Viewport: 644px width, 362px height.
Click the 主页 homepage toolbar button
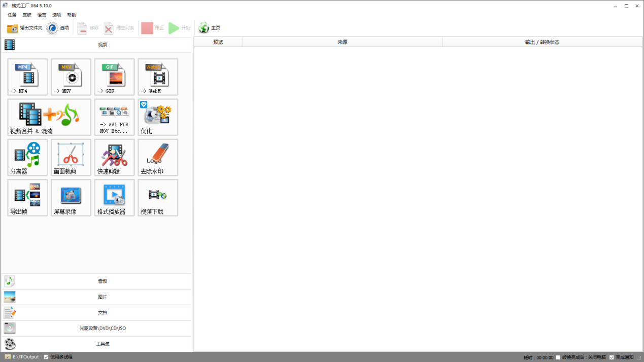pos(210,28)
